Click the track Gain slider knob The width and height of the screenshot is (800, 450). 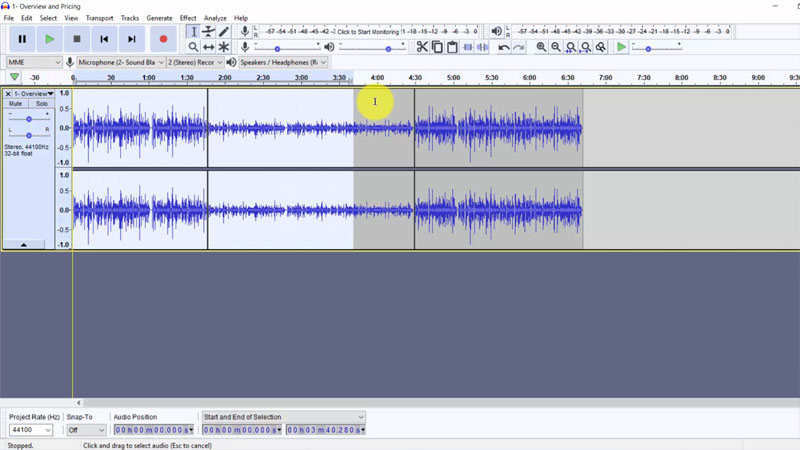(x=29, y=119)
